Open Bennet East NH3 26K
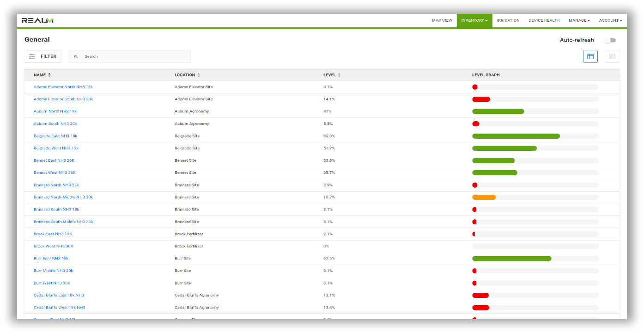Screen dimensions: 644x333 point(54,160)
